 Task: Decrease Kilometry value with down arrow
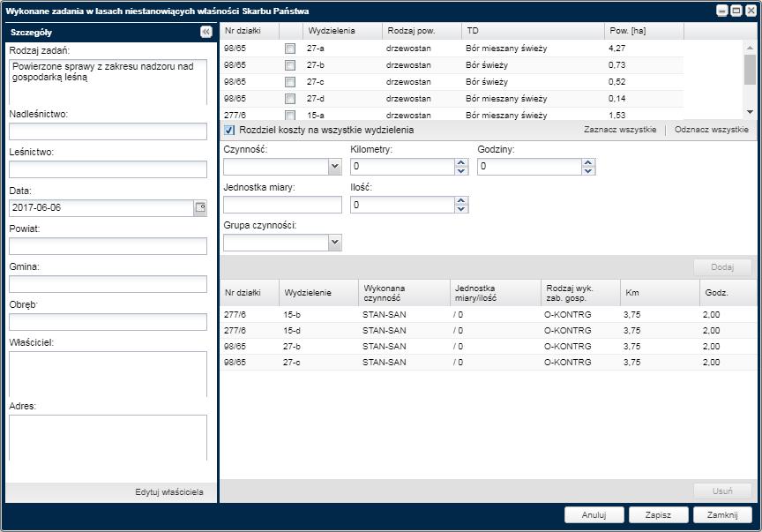pyautogui.click(x=461, y=170)
